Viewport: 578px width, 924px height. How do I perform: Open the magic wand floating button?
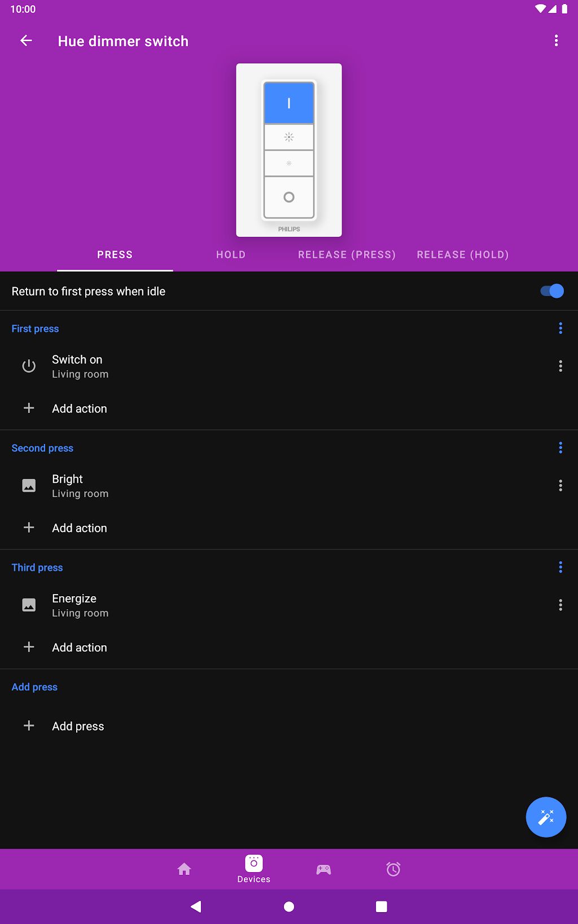click(x=546, y=817)
